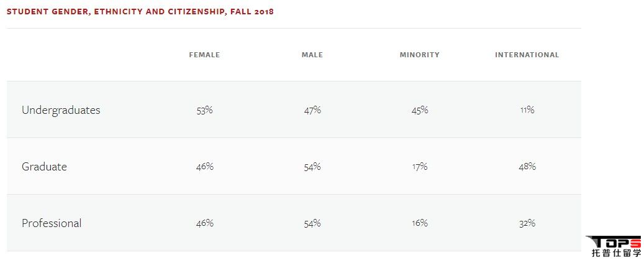Viewport: 644px width, 265px height.
Task: Click Undergraduates male 47% cell
Action: pos(312,110)
